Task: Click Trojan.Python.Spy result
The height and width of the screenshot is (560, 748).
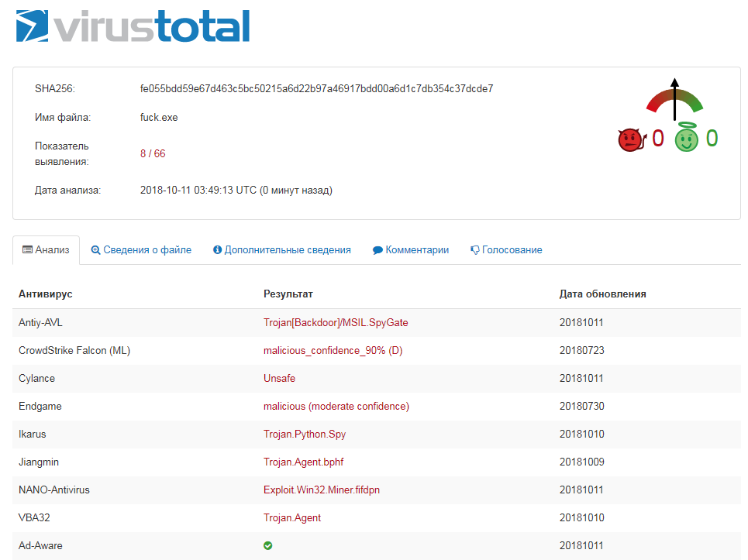Action: coord(305,435)
